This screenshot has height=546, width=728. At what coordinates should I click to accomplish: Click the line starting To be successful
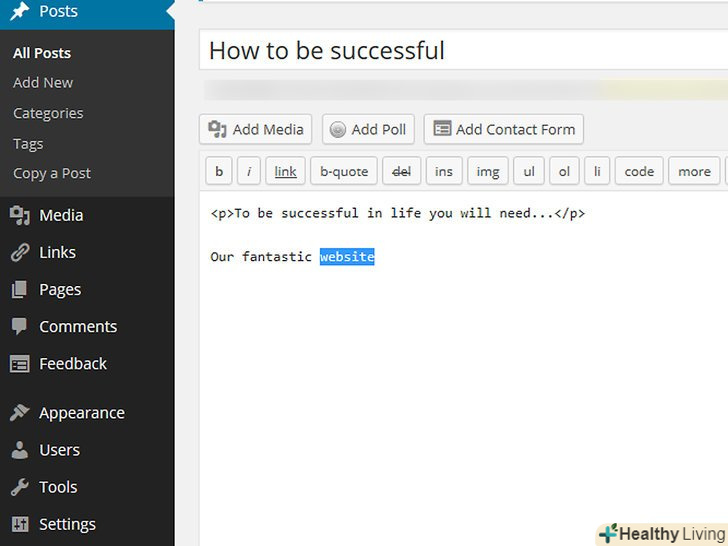pyautogui.click(x=397, y=214)
